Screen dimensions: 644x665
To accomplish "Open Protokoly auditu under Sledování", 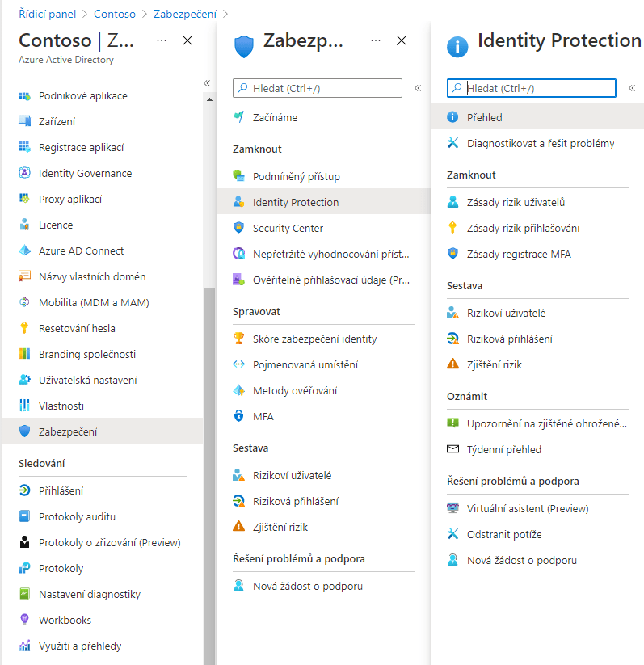I will [77, 516].
